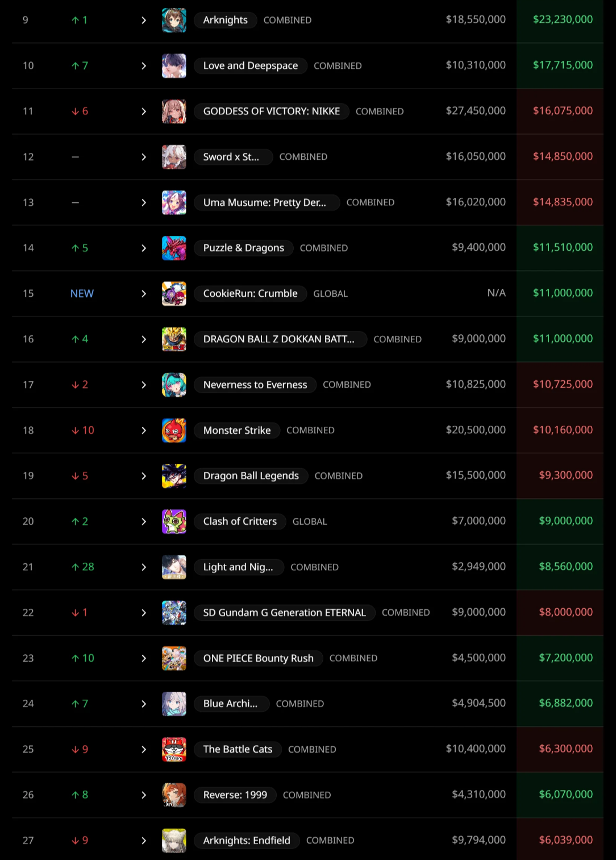Select the Light and Nig... title pill

[x=239, y=567]
